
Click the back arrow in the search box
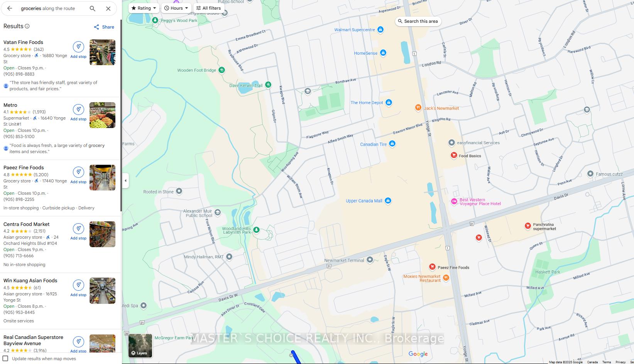click(x=10, y=8)
